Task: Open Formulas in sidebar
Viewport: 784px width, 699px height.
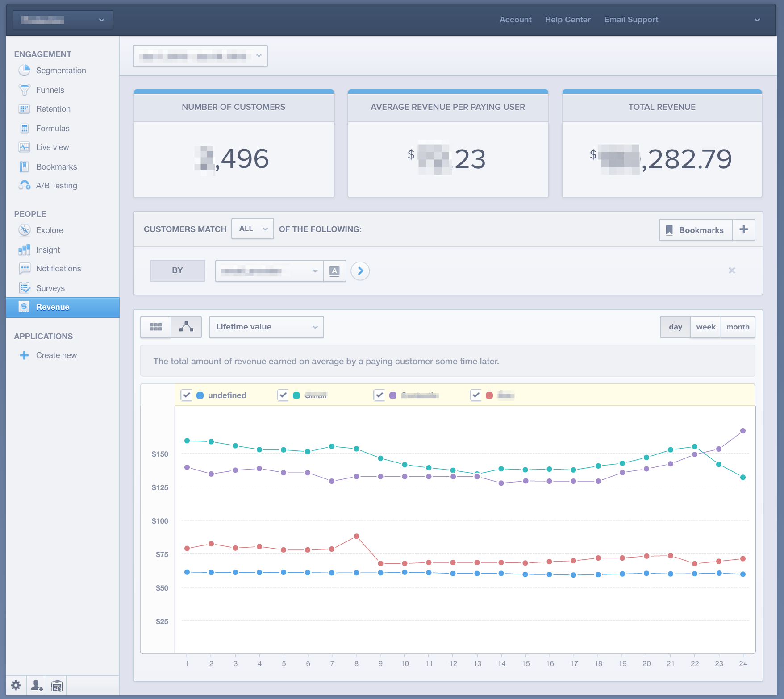Action: 53,129
